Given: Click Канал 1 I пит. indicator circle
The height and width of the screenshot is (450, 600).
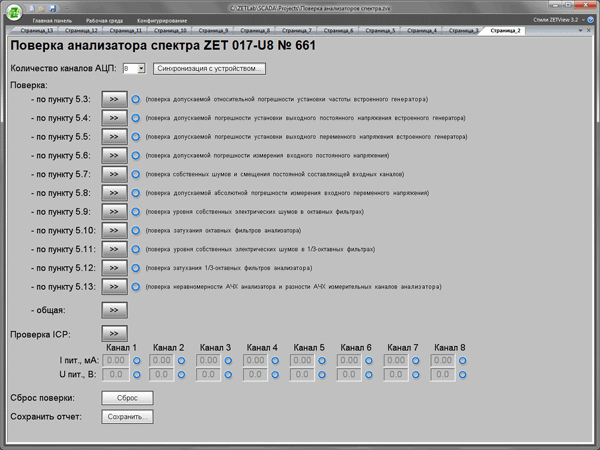Looking at the screenshot, I should pos(137,360).
